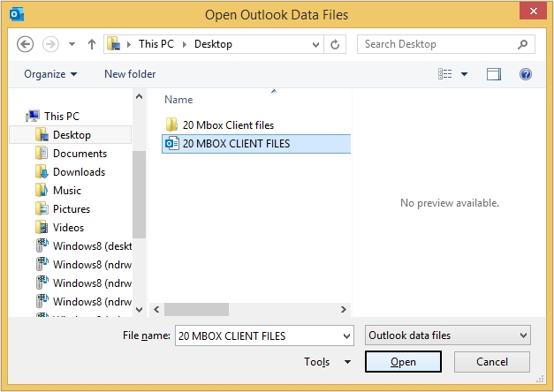
Task: Click the Back navigation arrow
Action: [x=25, y=44]
